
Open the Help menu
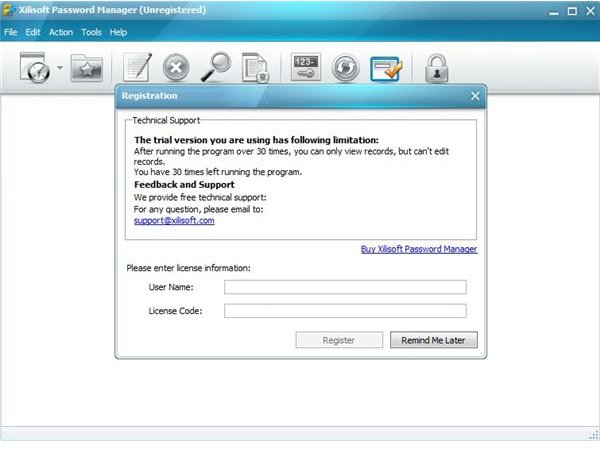tap(118, 32)
